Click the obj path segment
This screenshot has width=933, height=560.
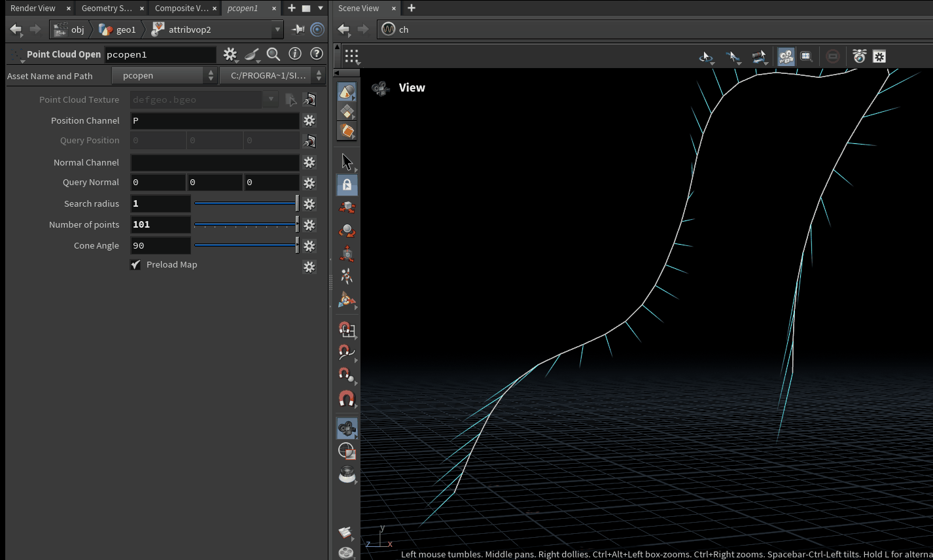coord(69,29)
